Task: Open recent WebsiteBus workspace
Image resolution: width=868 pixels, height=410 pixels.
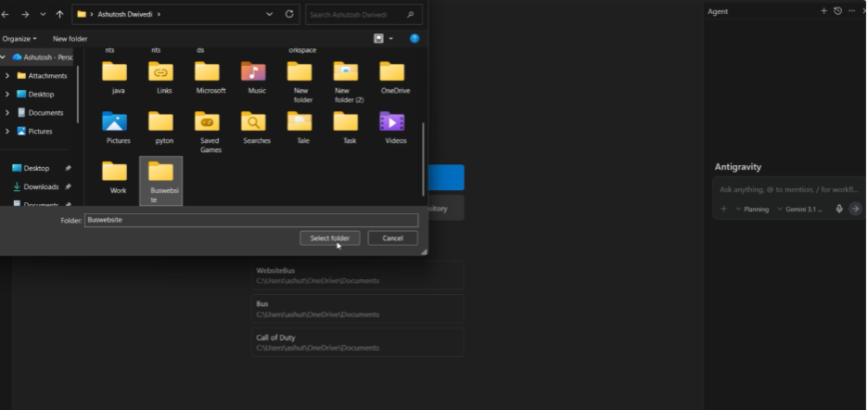Action: click(x=357, y=275)
